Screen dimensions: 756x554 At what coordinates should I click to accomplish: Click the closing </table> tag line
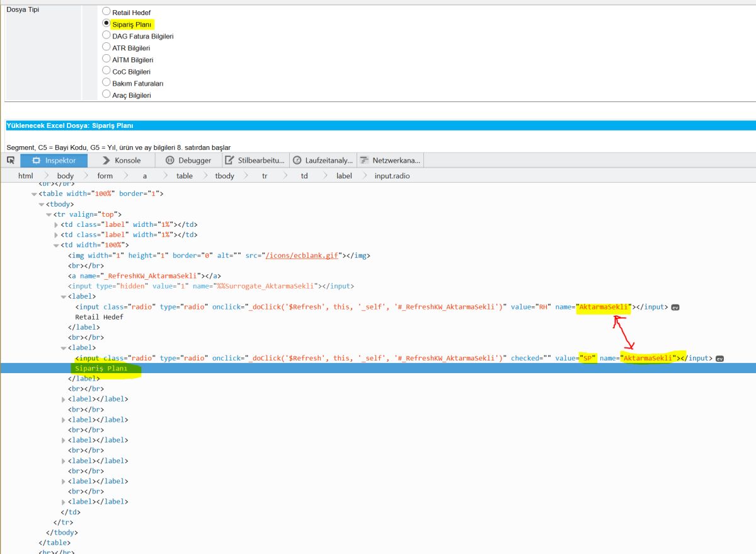coord(54,543)
